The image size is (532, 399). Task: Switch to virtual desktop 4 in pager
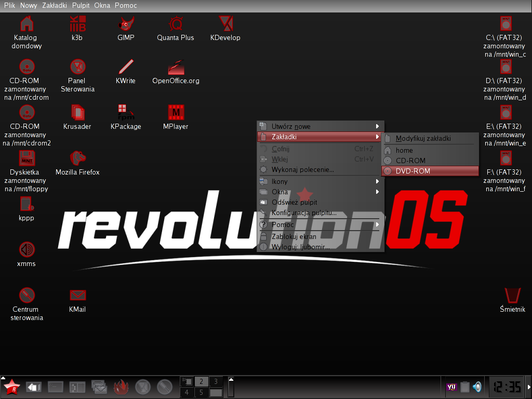pyautogui.click(x=187, y=393)
